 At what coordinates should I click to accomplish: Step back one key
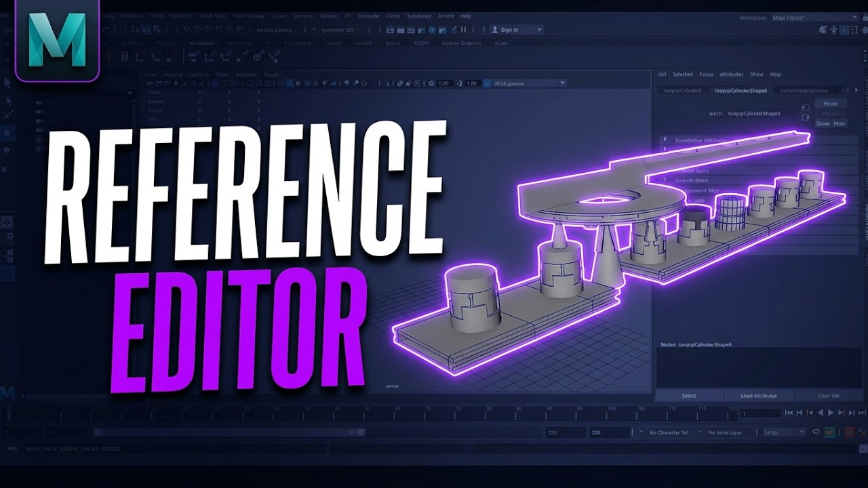coord(810,412)
